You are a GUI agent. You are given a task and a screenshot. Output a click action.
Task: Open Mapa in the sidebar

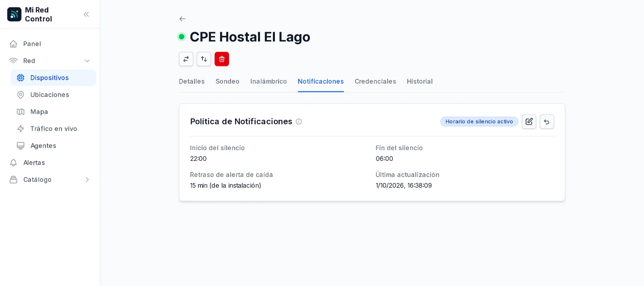pos(54,112)
